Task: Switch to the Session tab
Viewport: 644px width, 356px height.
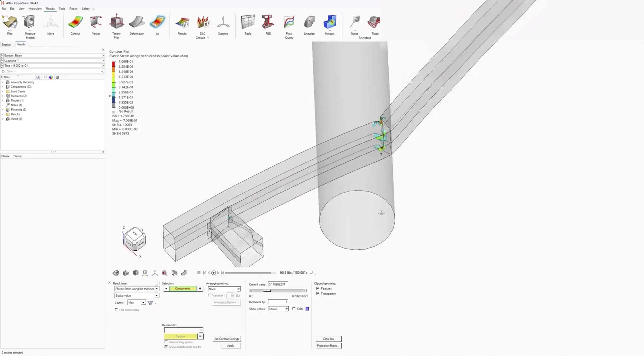Action: (x=6, y=45)
